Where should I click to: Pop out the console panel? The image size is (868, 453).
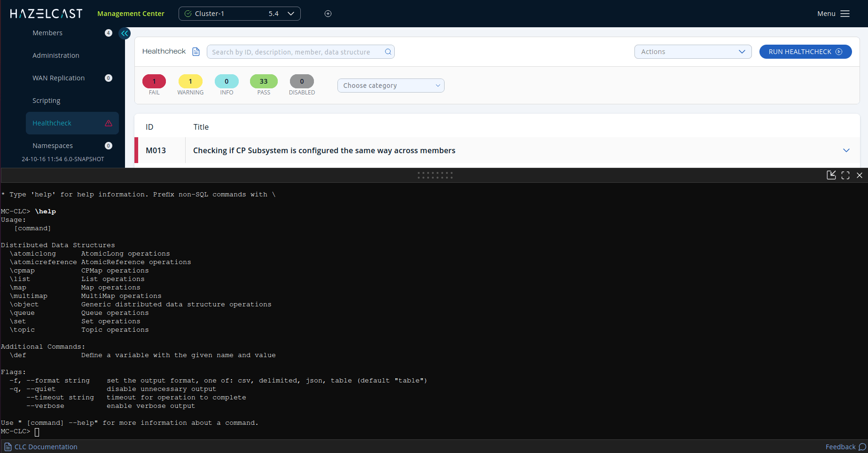831,175
